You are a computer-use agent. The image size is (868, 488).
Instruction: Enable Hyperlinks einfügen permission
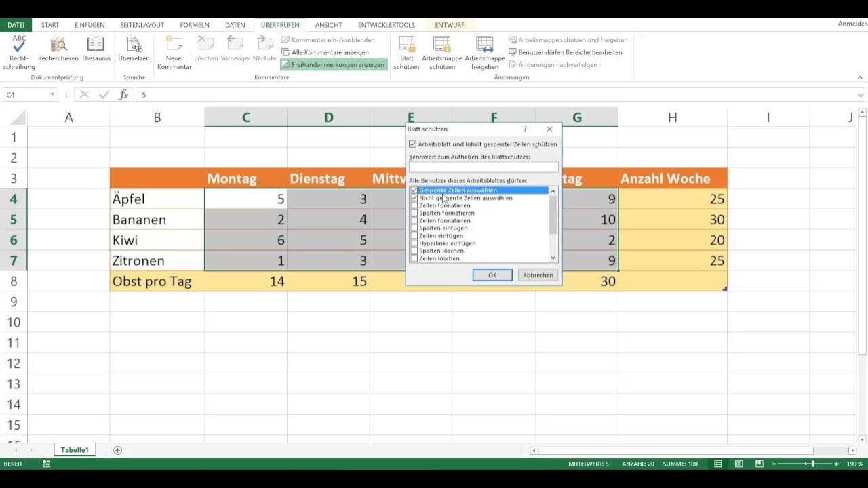tap(414, 243)
